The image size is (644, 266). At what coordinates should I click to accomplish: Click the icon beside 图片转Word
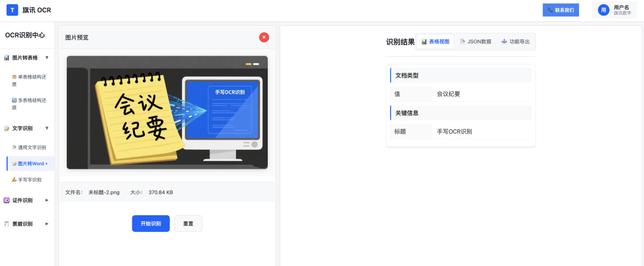[x=14, y=164]
